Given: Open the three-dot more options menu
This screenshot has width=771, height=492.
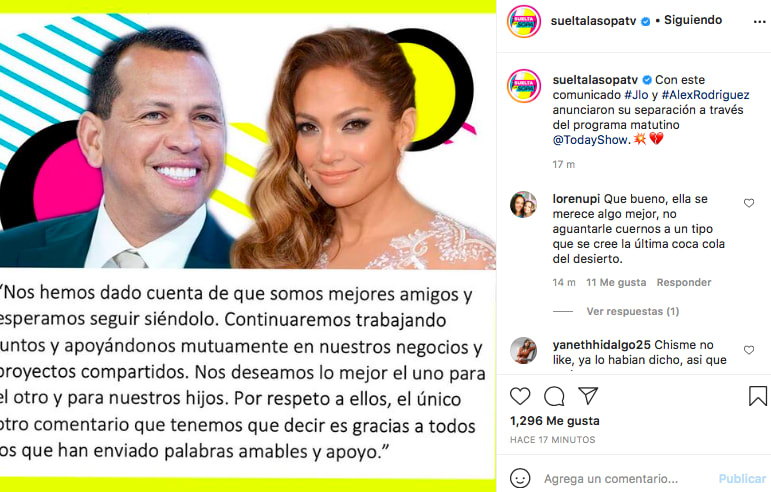Looking at the screenshot, I should [759, 22].
